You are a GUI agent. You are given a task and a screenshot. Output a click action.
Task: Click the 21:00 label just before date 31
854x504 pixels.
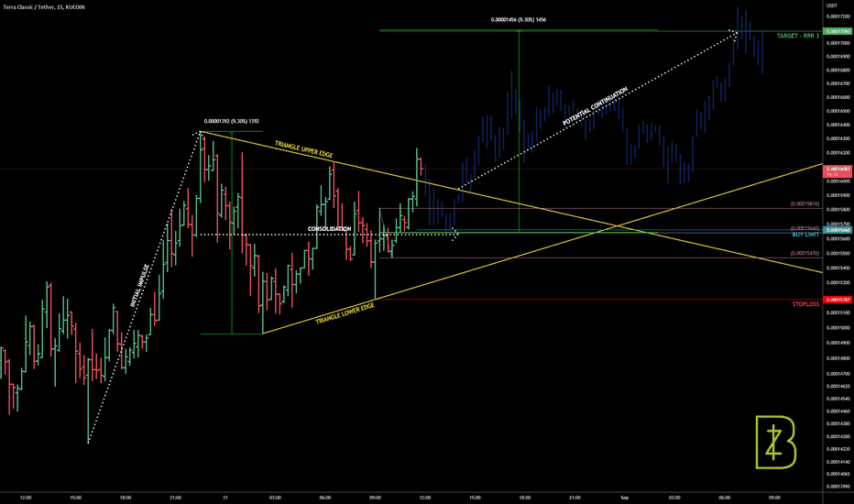175,498
